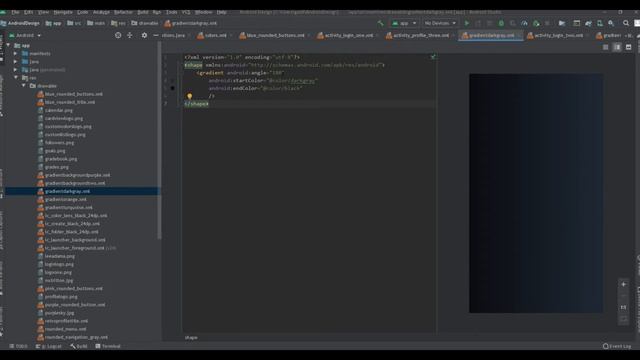Collapse the app module in the tree
This screenshot has height=360, width=640.
8,45
